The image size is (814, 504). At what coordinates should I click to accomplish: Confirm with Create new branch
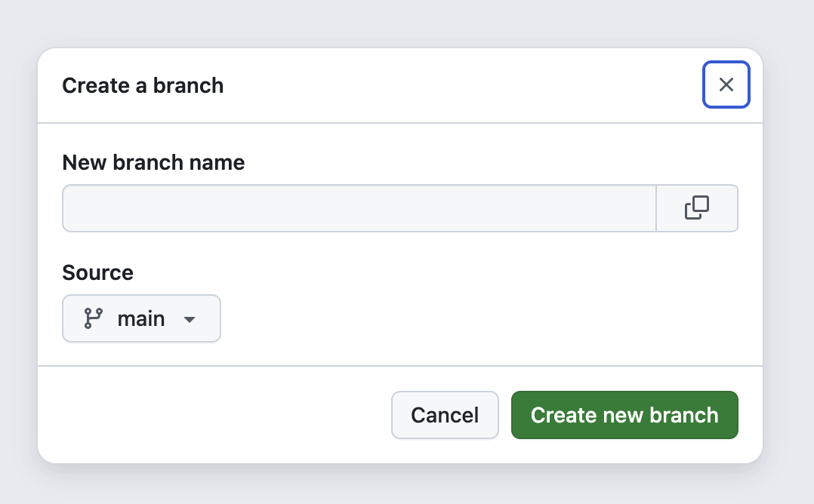pos(624,415)
